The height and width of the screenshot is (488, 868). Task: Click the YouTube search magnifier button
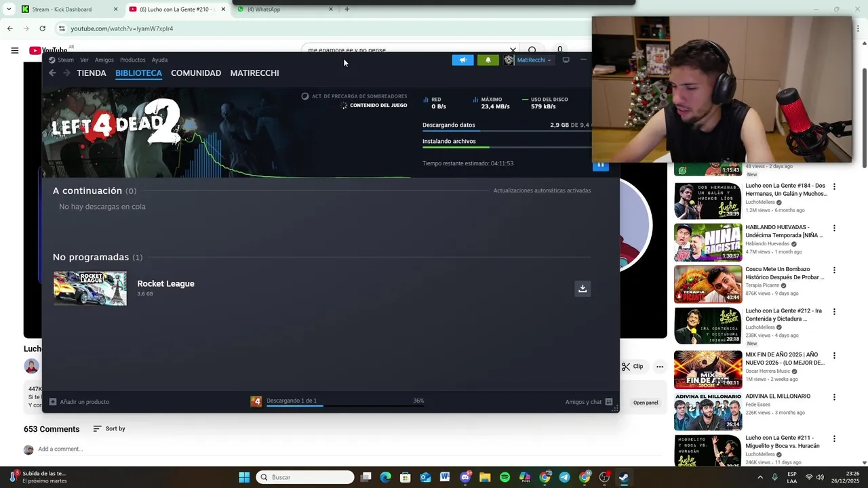(x=532, y=50)
